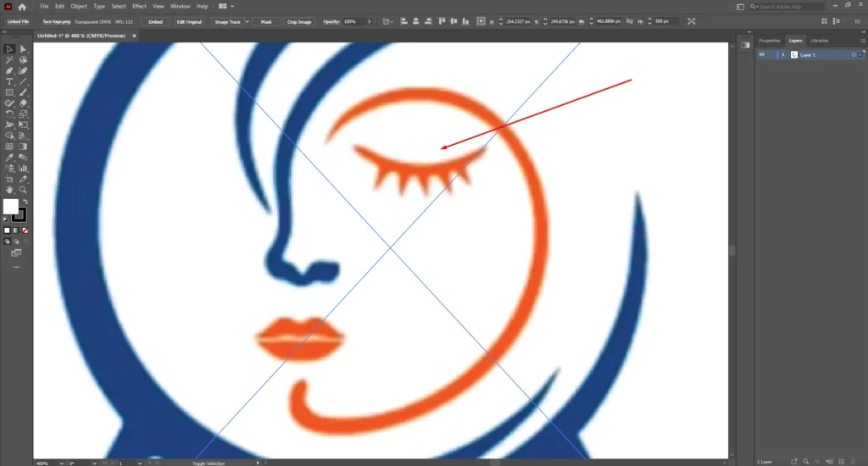The height and width of the screenshot is (466, 868).
Task: Open Image Trace presets dropdown arrow
Action: pos(247,21)
